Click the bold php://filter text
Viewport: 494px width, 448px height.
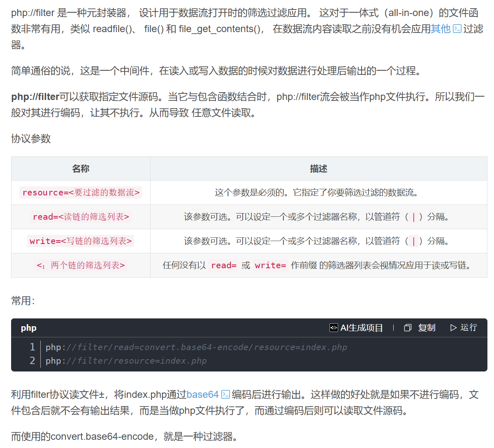coord(35,97)
